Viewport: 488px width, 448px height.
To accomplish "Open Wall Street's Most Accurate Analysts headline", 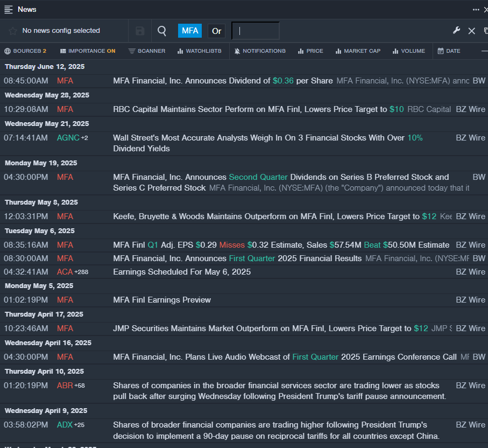I will tap(267, 143).
